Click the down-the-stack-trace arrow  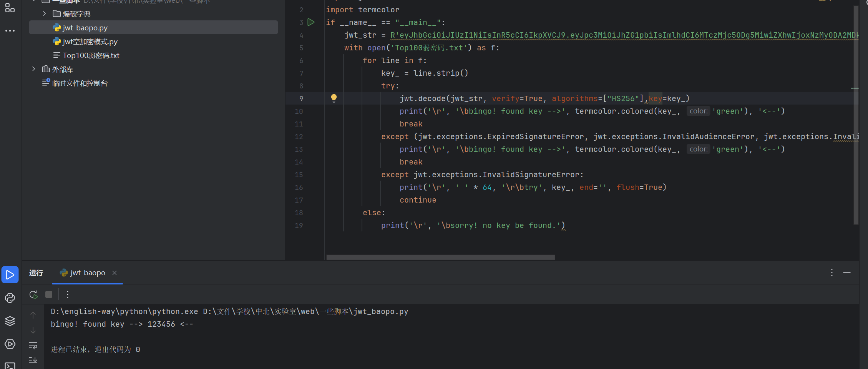click(33, 330)
